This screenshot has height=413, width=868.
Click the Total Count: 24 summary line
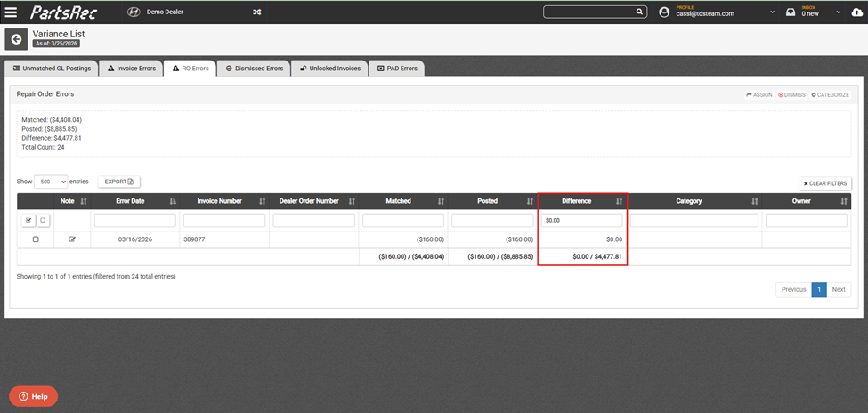44,147
